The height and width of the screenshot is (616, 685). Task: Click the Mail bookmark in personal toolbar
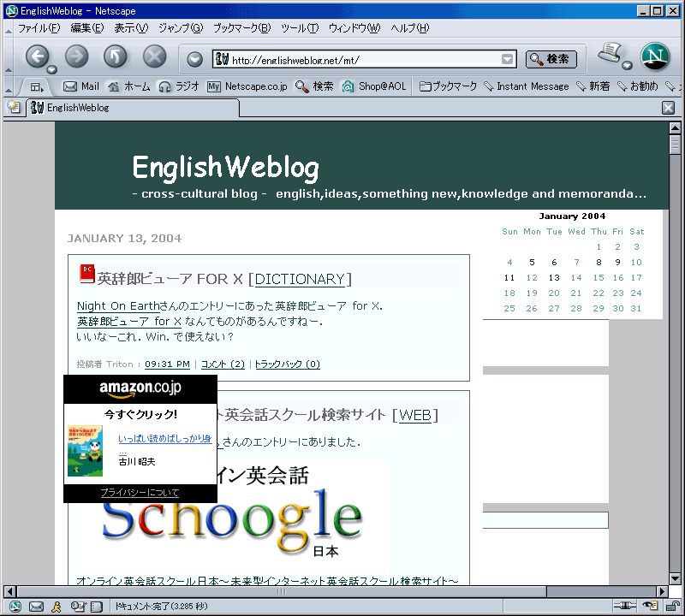(81, 86)
